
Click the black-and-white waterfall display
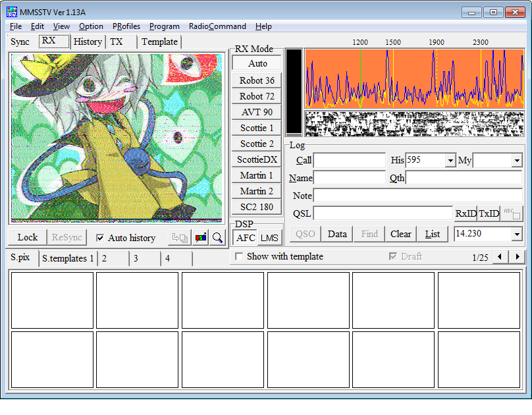point(414,124)
